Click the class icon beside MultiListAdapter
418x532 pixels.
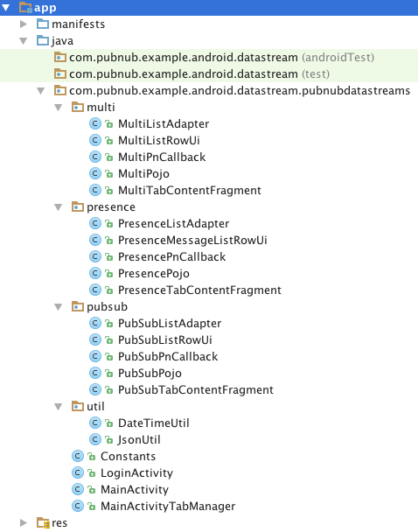(x=95, y=123)
